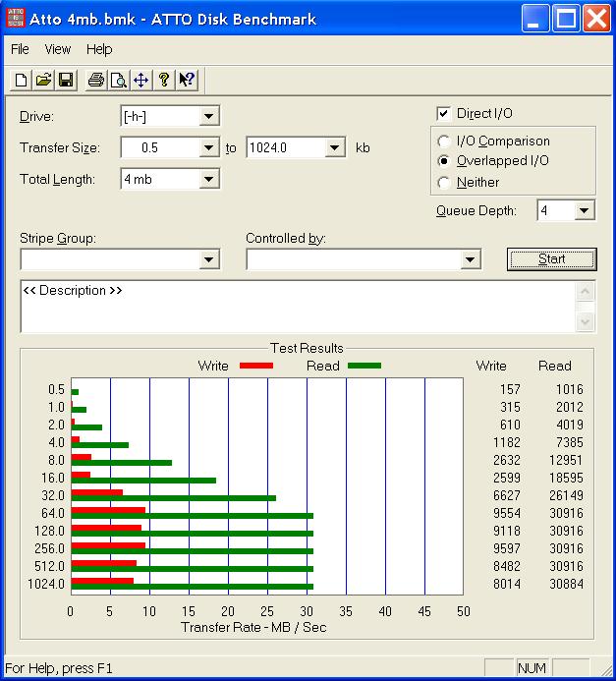
Task: Open the View menu
Action: tap(58, 49)
